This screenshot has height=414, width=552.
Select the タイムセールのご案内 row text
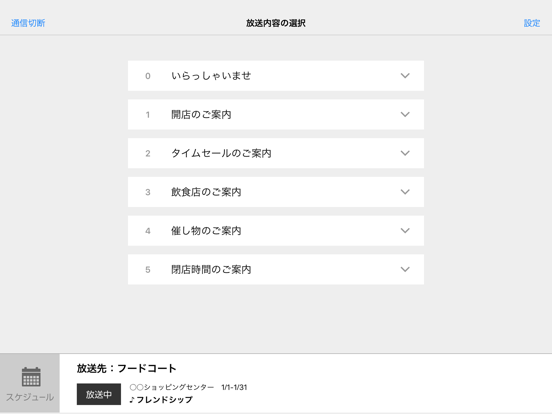tap(221, 153)
